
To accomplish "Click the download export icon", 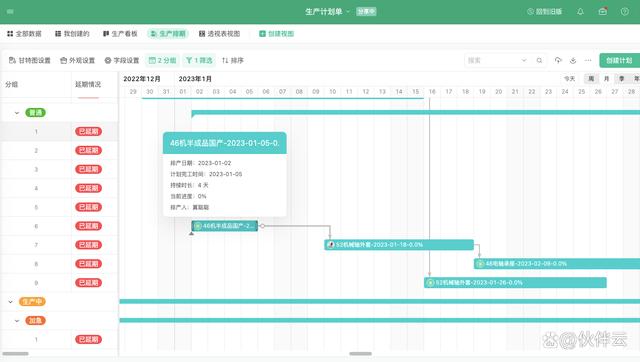I will (573, 60).
